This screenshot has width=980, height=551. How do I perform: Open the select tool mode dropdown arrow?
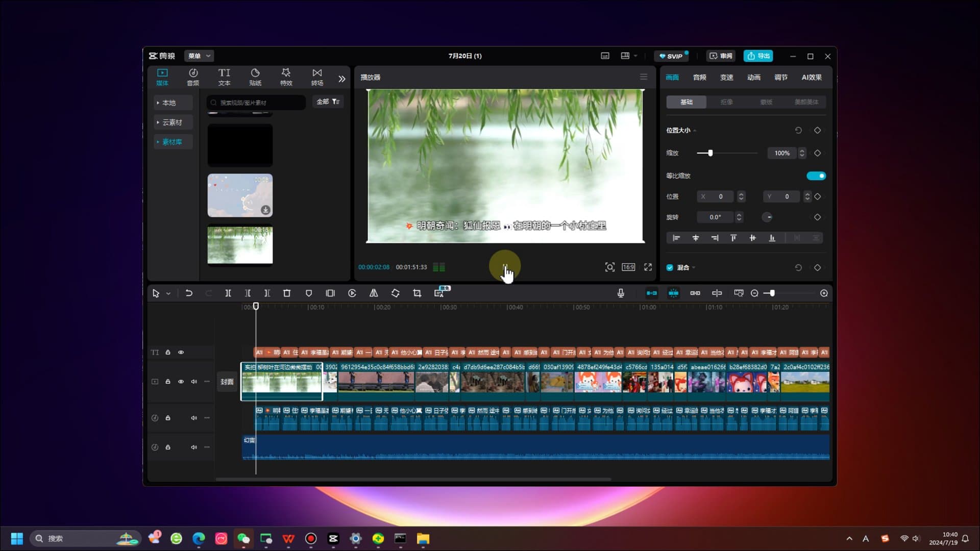point(168,294)
